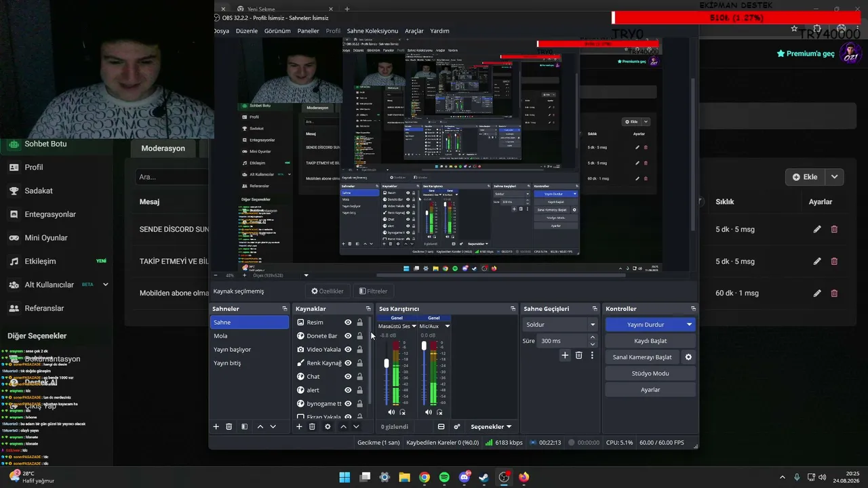Expand Alt Kullanıcılar sidebar section
Screen dimensions: 868x488
(105, 285)
